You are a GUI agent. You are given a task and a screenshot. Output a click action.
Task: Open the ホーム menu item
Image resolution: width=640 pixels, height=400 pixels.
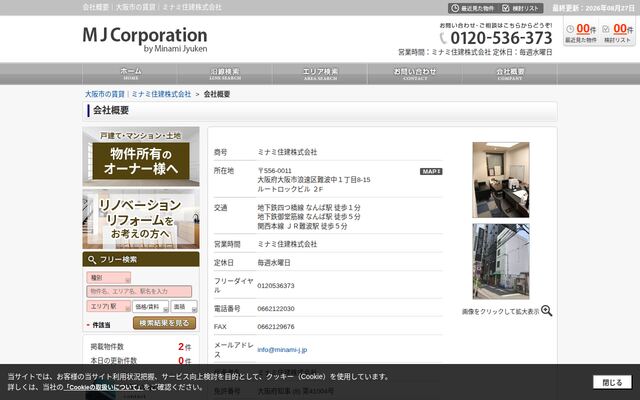(x=130, y=74)
